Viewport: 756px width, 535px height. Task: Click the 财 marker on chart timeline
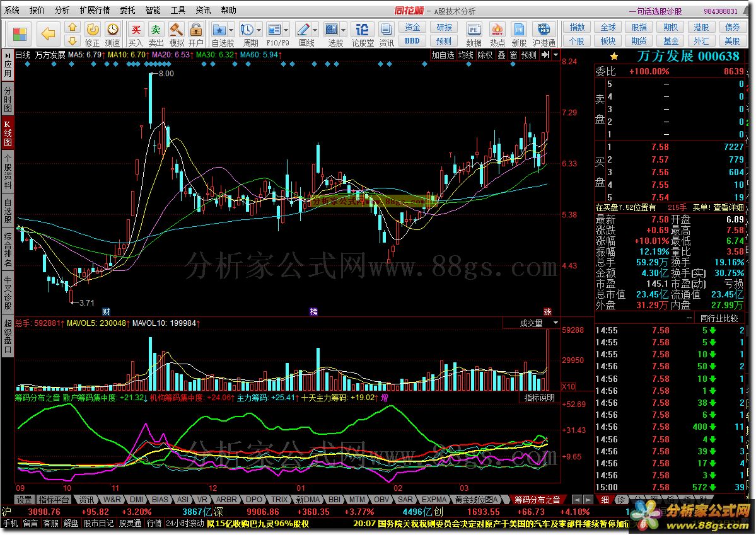pyautogui.click(x=106, y=311)
